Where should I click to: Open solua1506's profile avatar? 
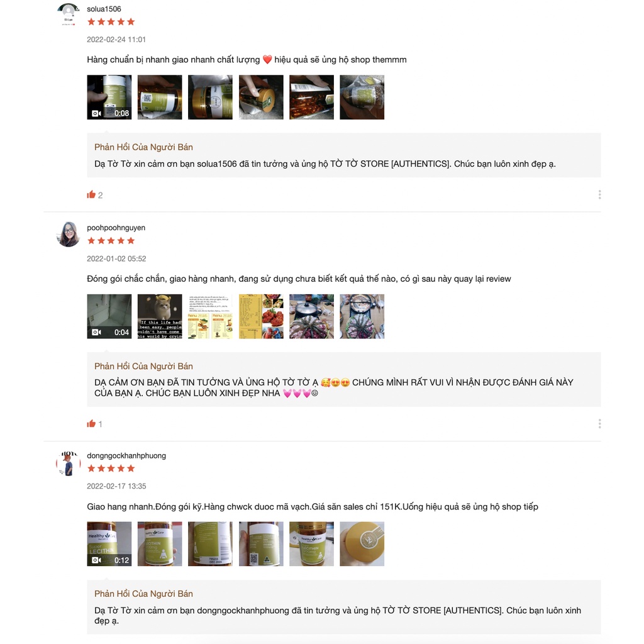coord(68,14)
